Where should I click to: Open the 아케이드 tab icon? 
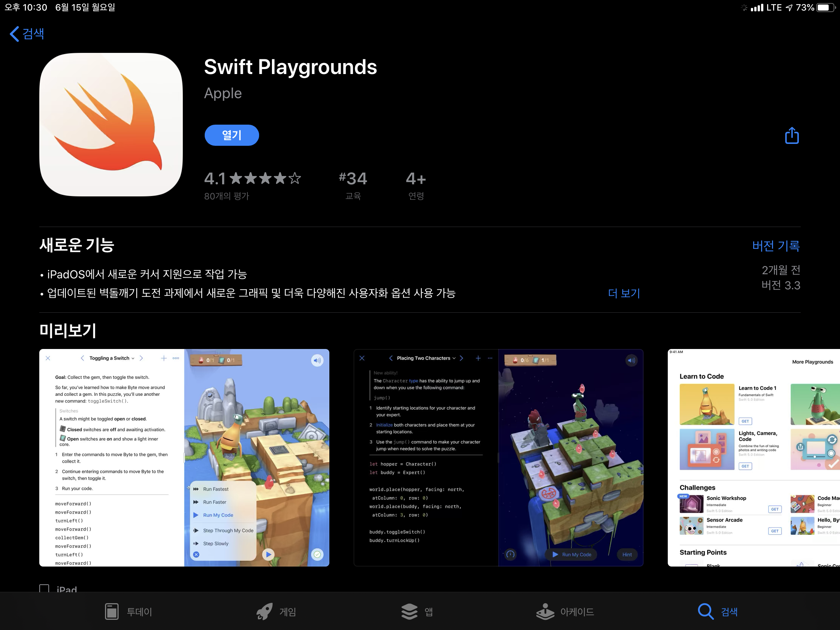[545, 611]
